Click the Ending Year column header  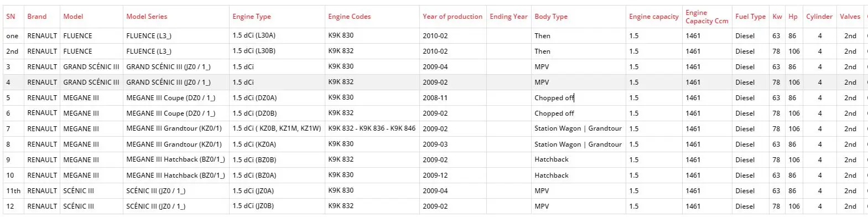coord(508,17)
